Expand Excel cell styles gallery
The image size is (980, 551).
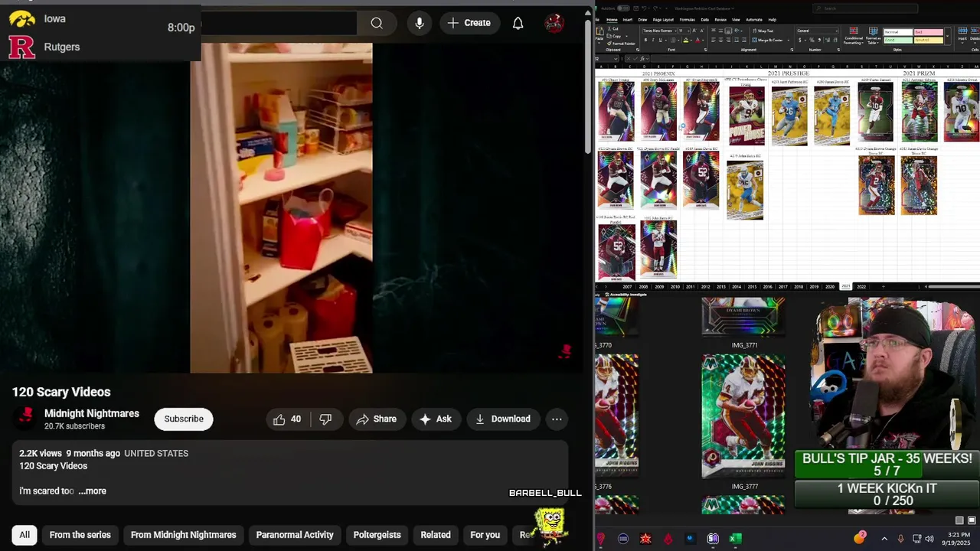947,36
